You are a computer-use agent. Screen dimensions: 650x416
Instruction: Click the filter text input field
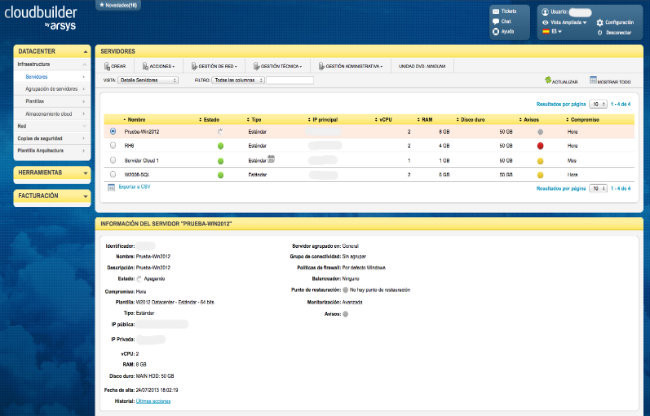click(290, 80)
